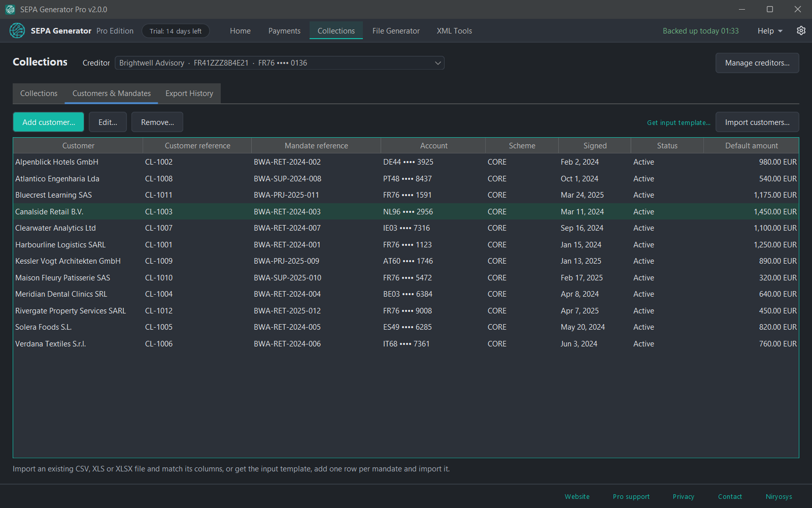Click account ES49 •••• 6285
Screen dimensions: 812x508
click(408, 327)
